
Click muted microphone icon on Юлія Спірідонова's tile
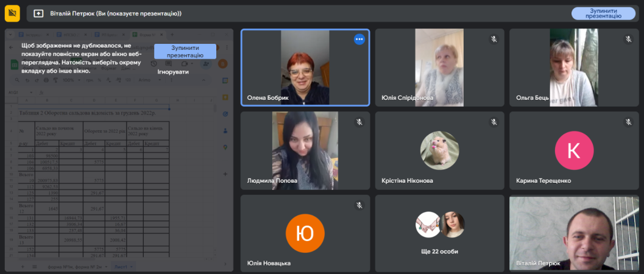[494, 40]
